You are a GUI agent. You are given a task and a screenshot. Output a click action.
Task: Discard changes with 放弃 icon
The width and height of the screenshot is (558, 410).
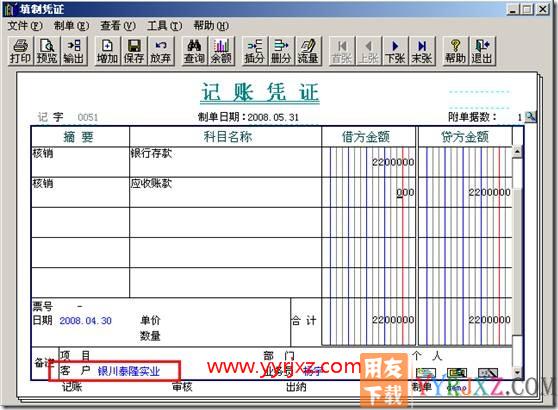[161, 51]
